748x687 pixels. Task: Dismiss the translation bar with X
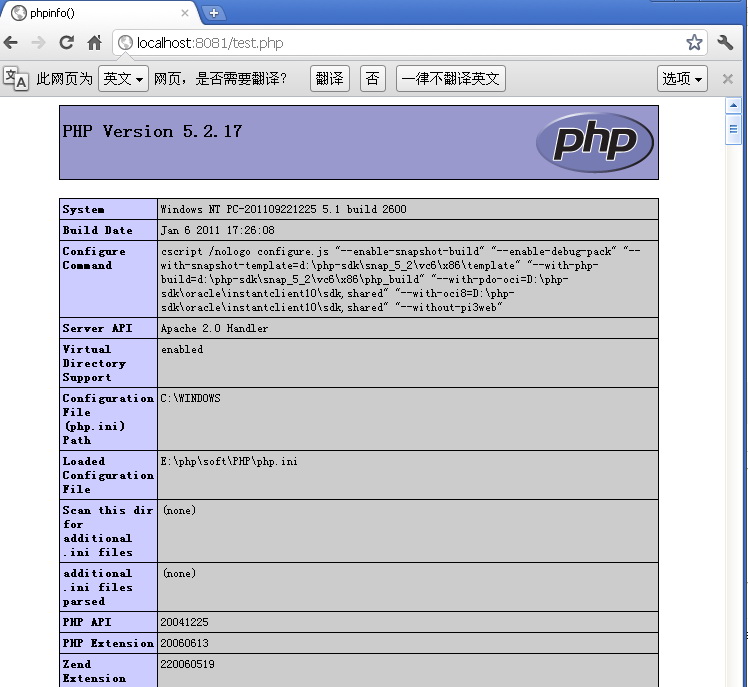(x=727, y=79)
